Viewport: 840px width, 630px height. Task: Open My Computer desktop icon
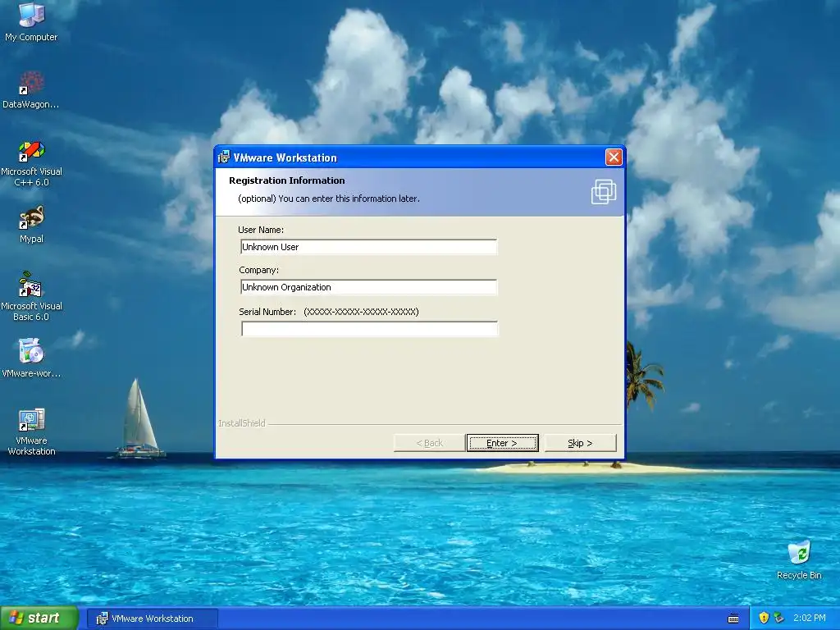click(31, 21)
